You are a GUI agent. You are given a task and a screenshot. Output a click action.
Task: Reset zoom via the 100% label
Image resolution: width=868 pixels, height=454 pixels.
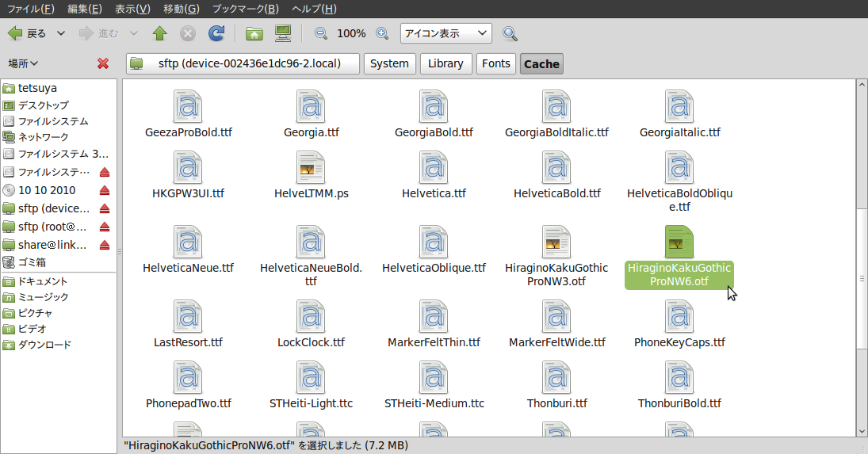pyautogui.click(x=351, y=34)
